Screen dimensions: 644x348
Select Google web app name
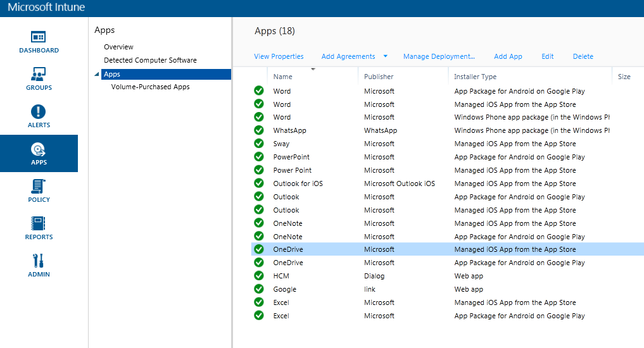coord(284,289)
